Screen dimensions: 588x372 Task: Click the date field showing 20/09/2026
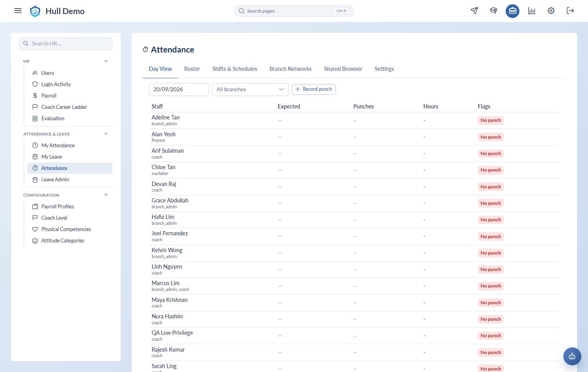179,89
